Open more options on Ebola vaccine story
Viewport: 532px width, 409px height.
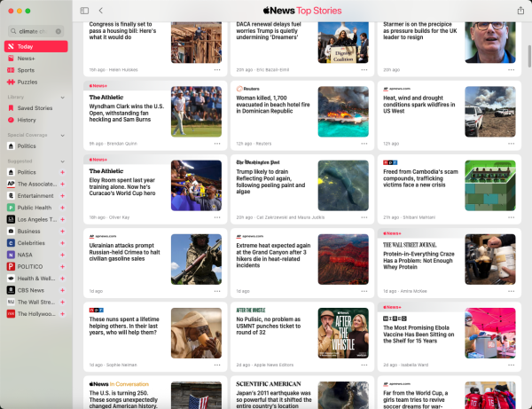tap(511, 365)
